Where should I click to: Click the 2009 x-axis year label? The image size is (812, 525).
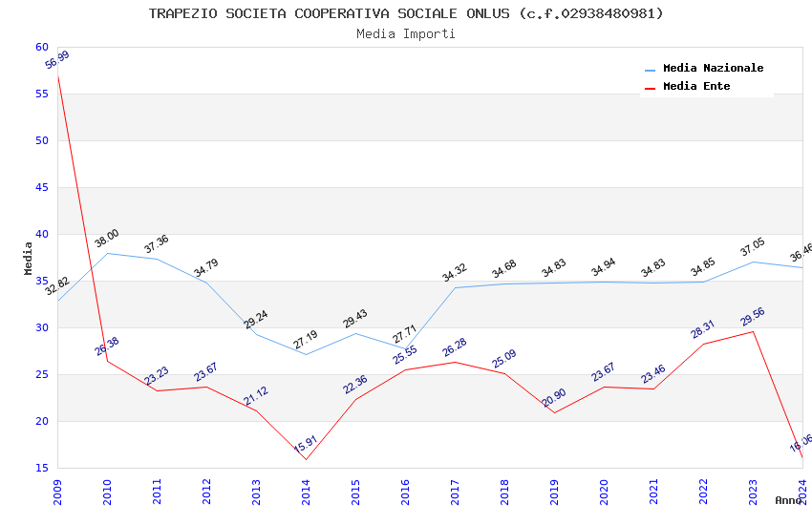(x=57, y=492)
